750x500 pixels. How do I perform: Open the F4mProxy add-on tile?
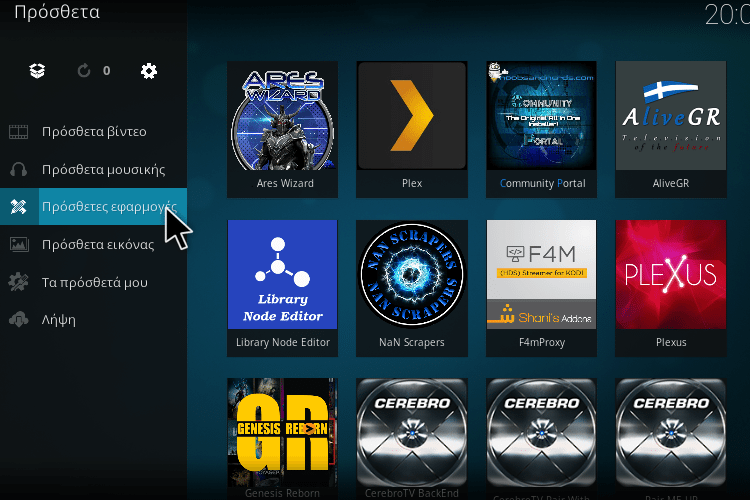pyautogui.click(x=541, y=288)
